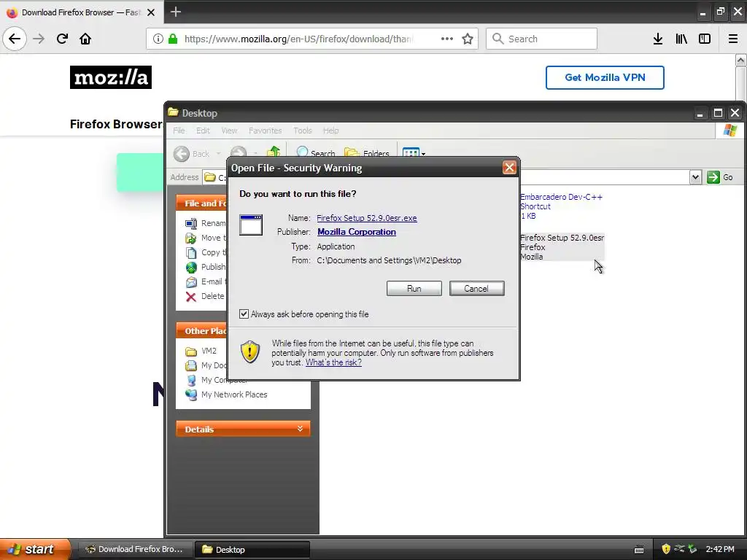Toggle Firefox sidebar icon
Image resolution: width=747 pixels, height=560 pixels.
(705, 39)
